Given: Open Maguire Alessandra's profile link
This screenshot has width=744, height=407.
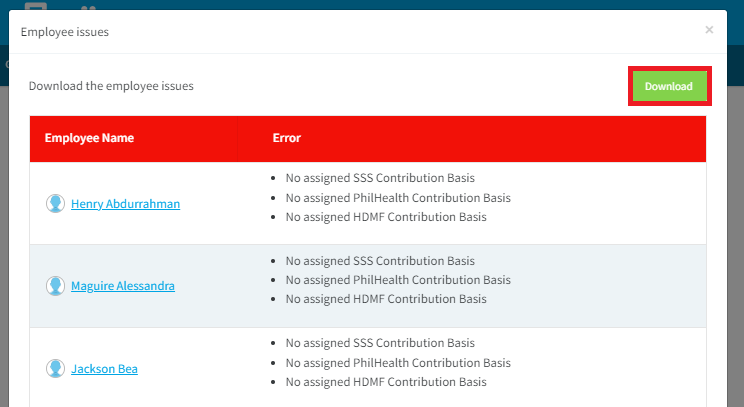Looking at the screenshot, I should [123, 286].
